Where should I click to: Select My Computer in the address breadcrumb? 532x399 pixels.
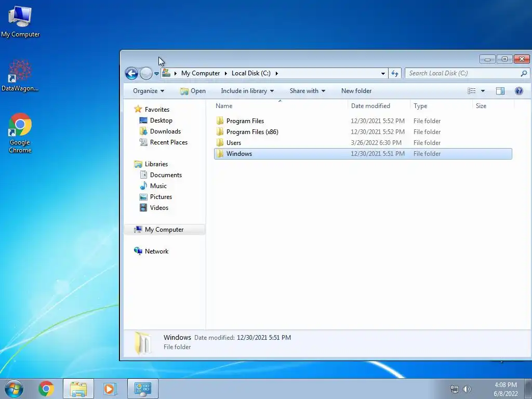tap(201, 73)
